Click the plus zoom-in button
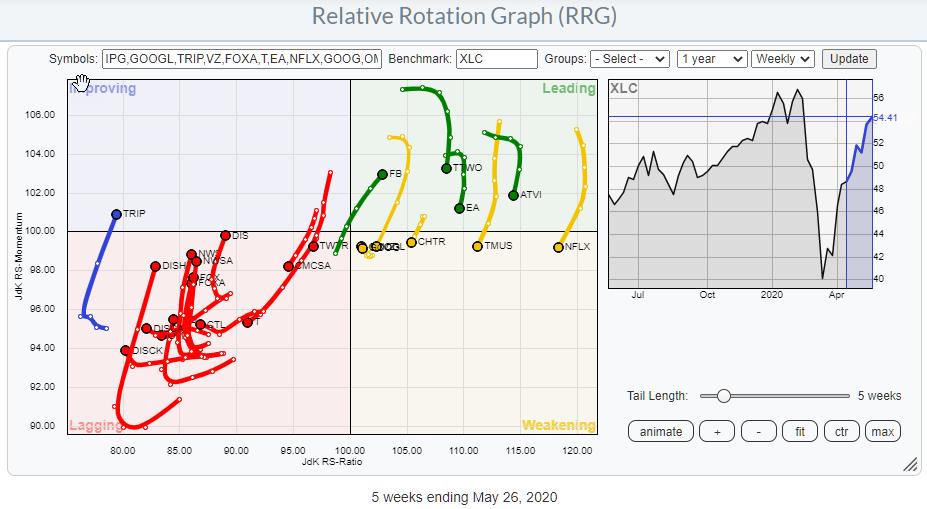 [x=717, y=431]
